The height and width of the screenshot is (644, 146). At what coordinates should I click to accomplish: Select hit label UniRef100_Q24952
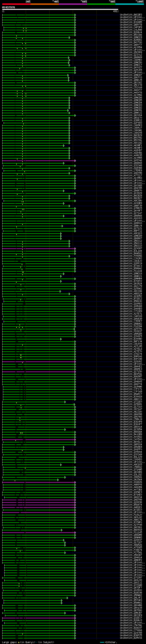(131, 296)
